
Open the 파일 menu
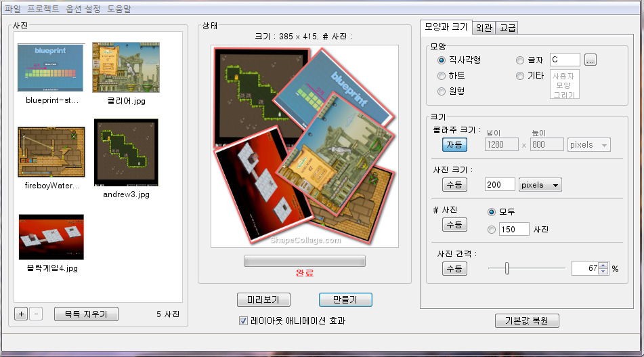[x=13, y=9]
